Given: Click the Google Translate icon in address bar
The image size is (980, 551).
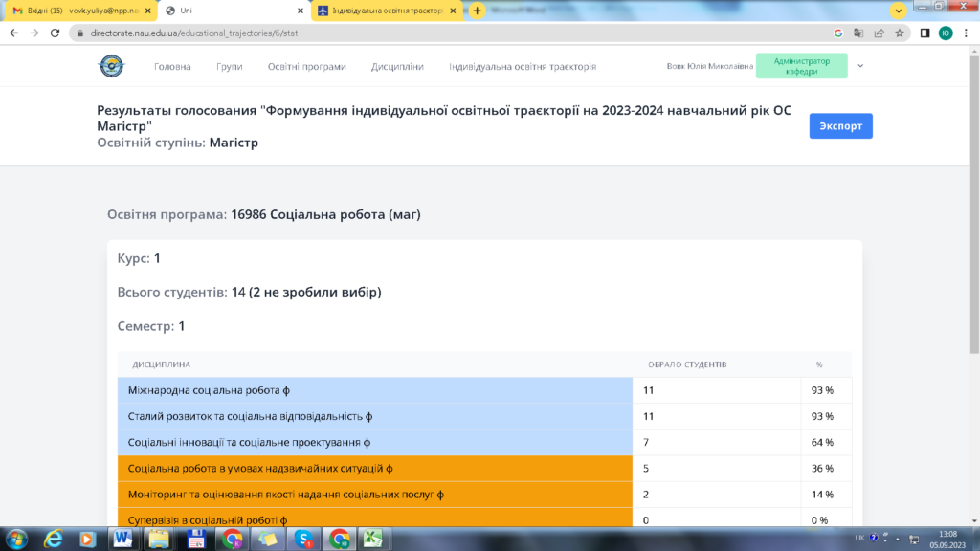Looking at the screenshot, I should (858, 33).
